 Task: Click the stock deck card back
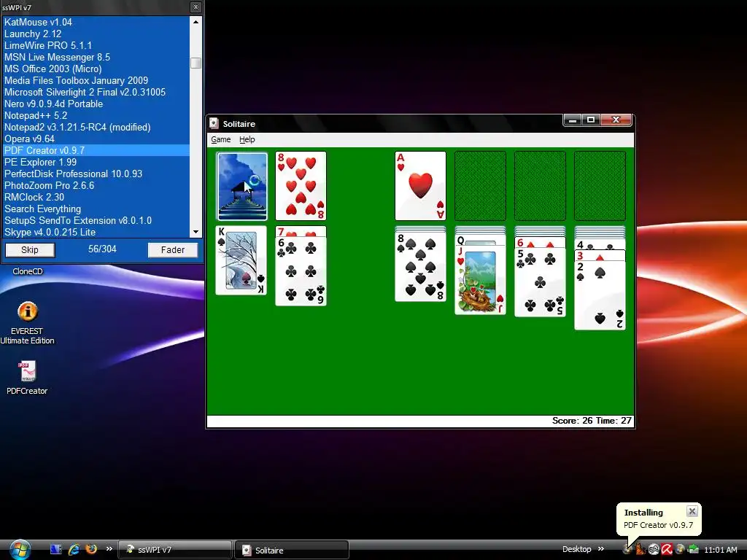tap(242, 186)
